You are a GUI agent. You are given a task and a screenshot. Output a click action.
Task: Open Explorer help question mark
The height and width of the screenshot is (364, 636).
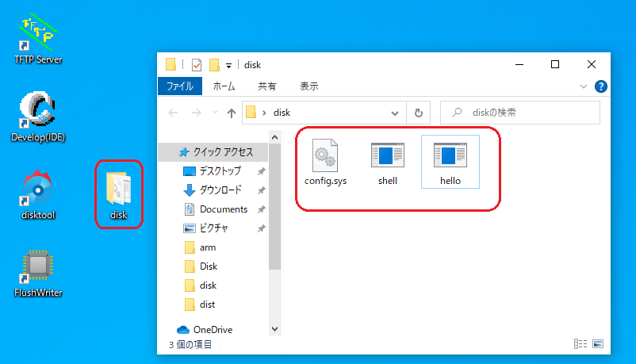pyautogui.click(x=601, y=86)
